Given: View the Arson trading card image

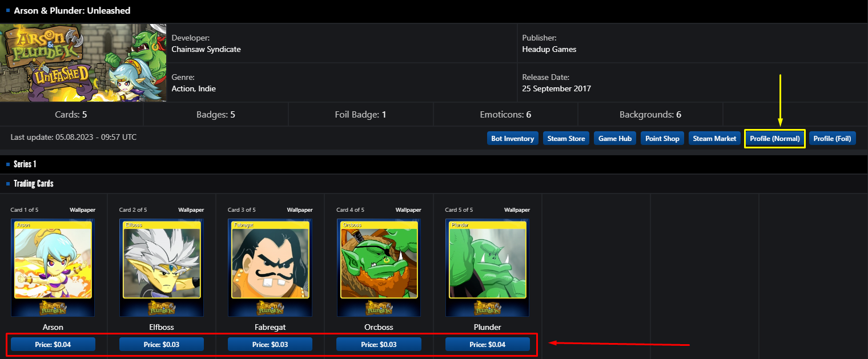Looking at the screenshot, I should point(53,268).
